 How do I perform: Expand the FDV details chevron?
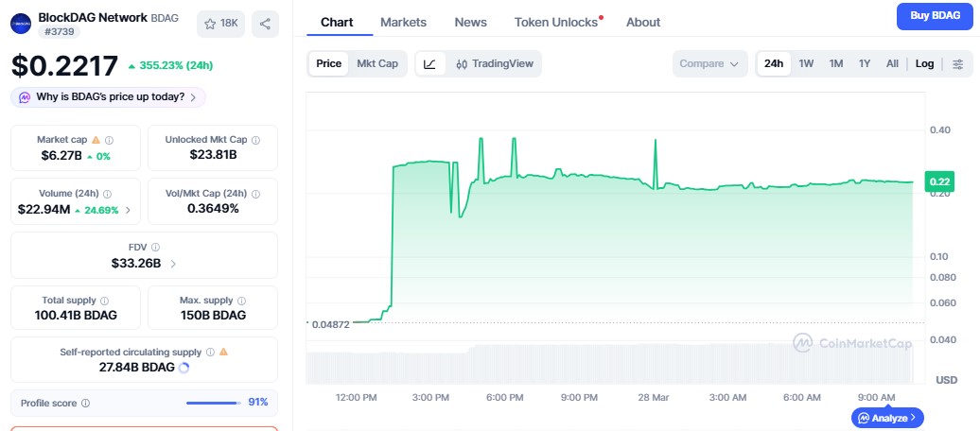point(173,264)
